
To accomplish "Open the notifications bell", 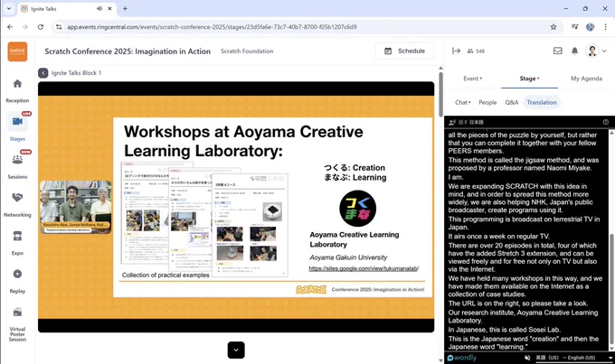I will pos(574,51).
